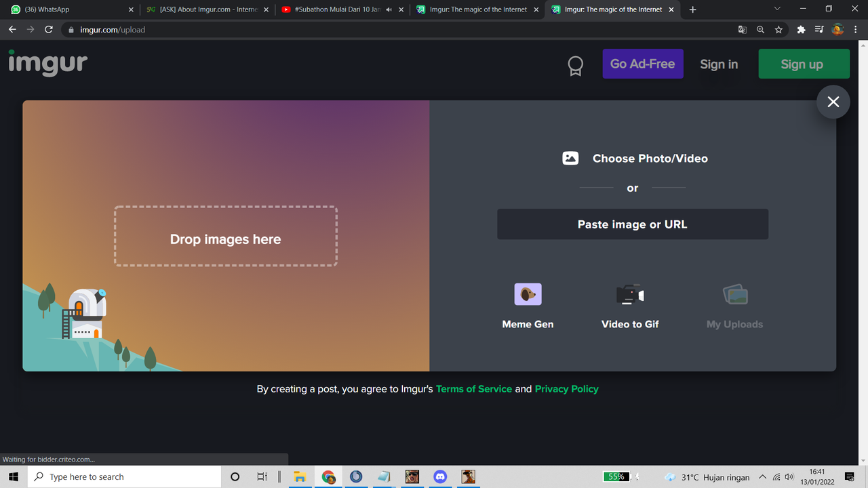The height and width of the screenshot is (488, 868).
Task: Click the Go Ad-Free button
Action: click(643, 64)
